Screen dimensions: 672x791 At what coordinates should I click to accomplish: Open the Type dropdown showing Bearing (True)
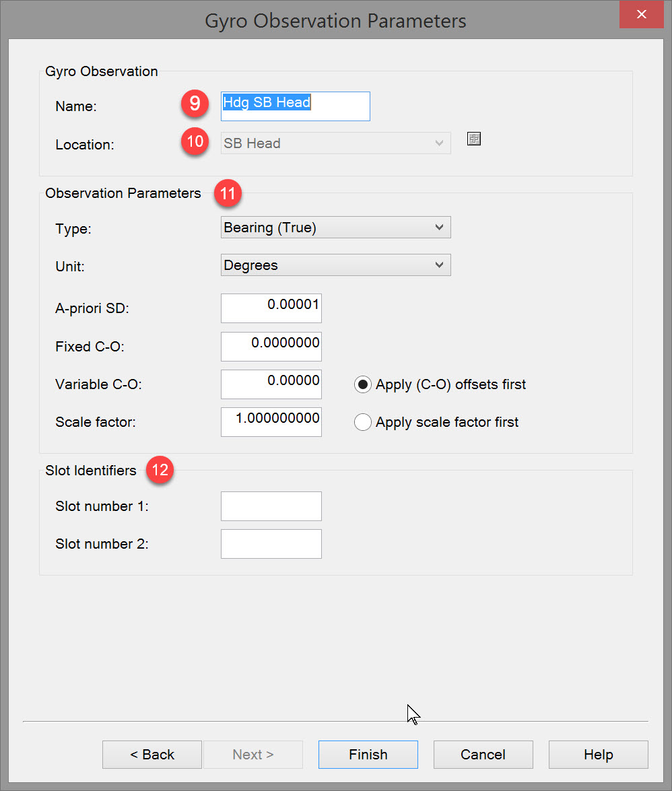coord(336,228)
